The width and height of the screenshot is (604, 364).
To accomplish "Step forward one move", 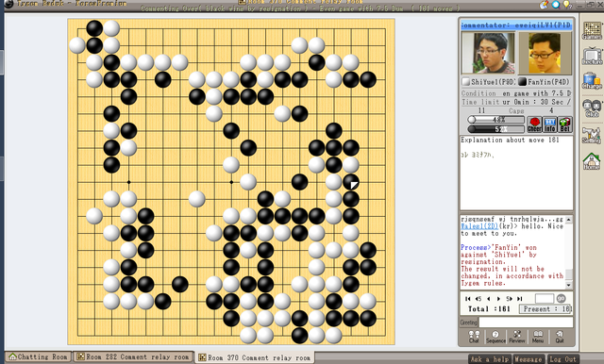I will [498, 299].
